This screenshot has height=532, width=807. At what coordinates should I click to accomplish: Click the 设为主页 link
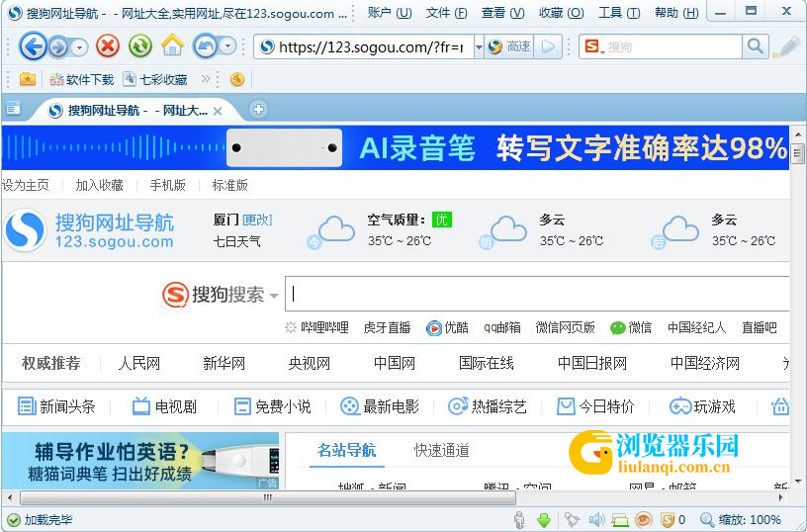pyautogui.click(x=26, y=185)
